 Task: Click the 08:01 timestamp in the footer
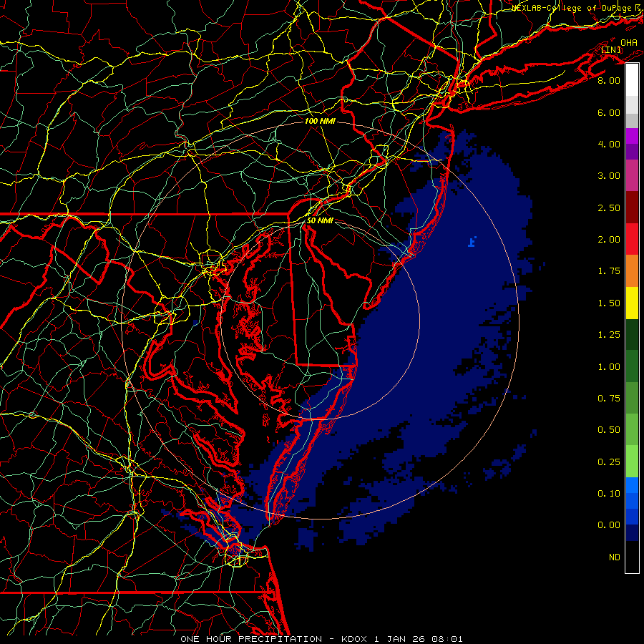tap(447, 639)
